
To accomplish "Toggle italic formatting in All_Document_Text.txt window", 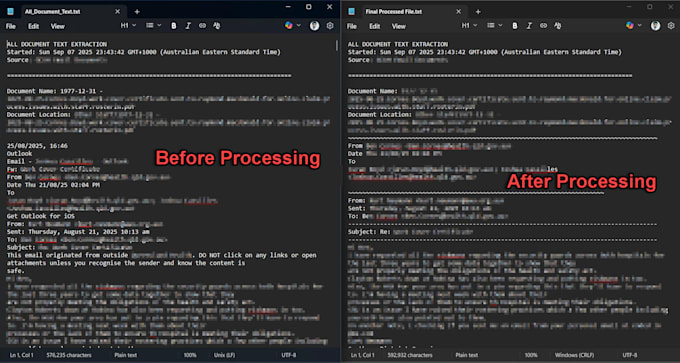I will (188, 26).
